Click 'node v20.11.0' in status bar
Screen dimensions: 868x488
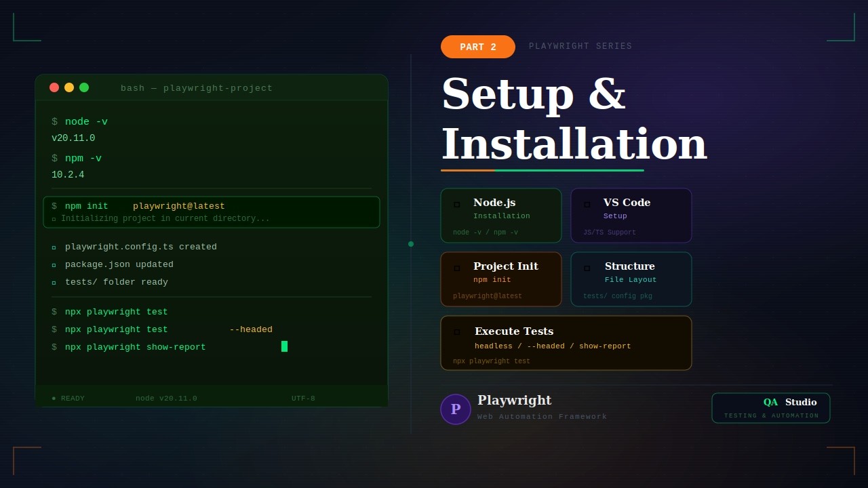(166, 399)
